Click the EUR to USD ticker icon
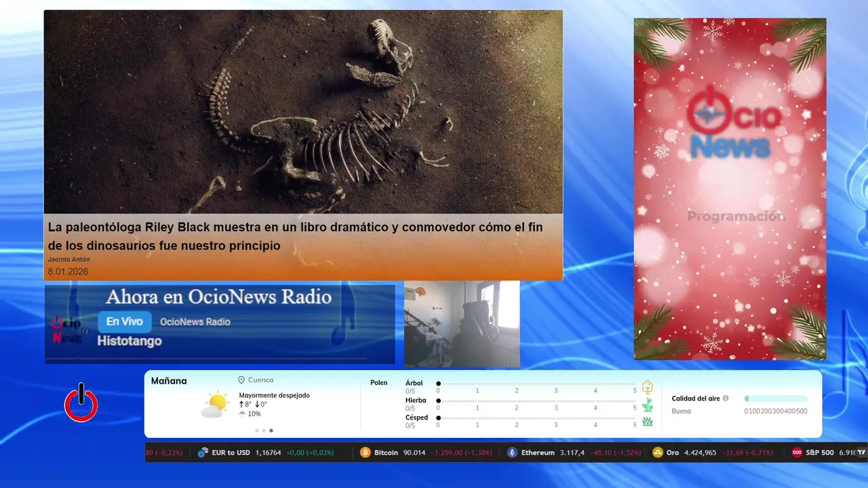The width and height of the screenshot is (868, 488). (x=203, y=452)
